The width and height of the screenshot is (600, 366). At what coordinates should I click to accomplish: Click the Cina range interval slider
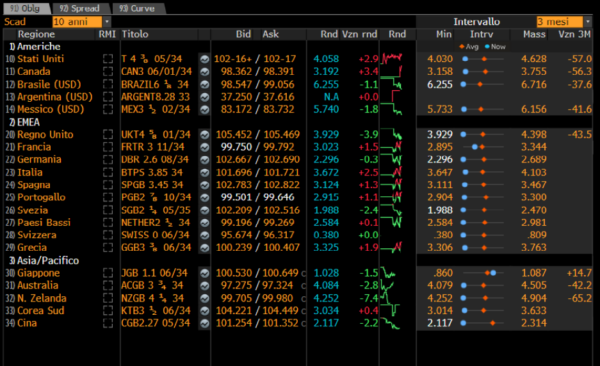(x=482, y=324)
